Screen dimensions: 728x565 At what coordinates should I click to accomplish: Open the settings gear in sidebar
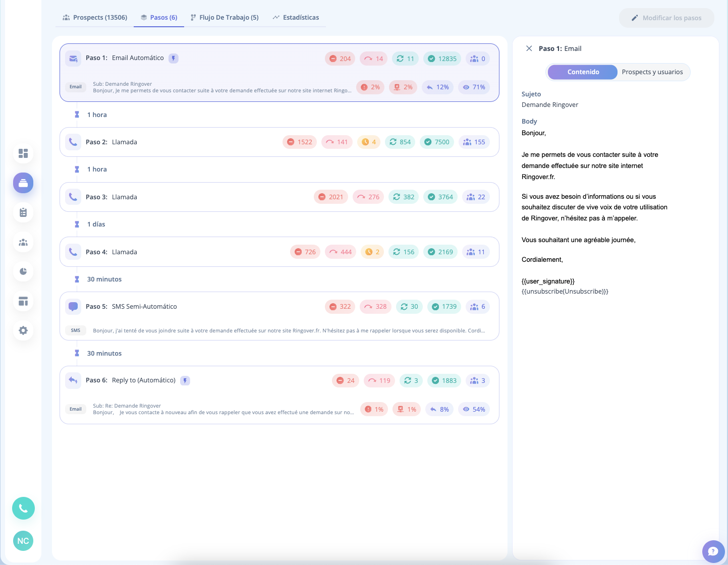[23, 330]
